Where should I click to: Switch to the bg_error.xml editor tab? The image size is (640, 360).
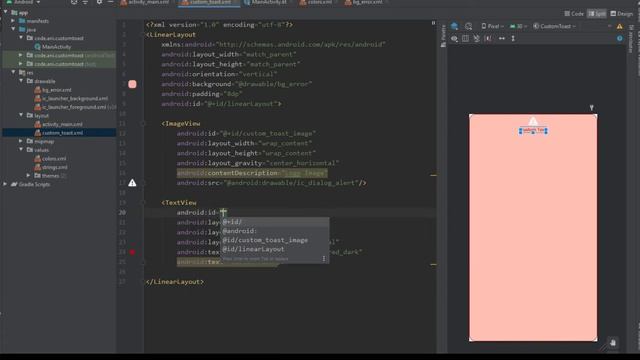(x=365, y=2)
